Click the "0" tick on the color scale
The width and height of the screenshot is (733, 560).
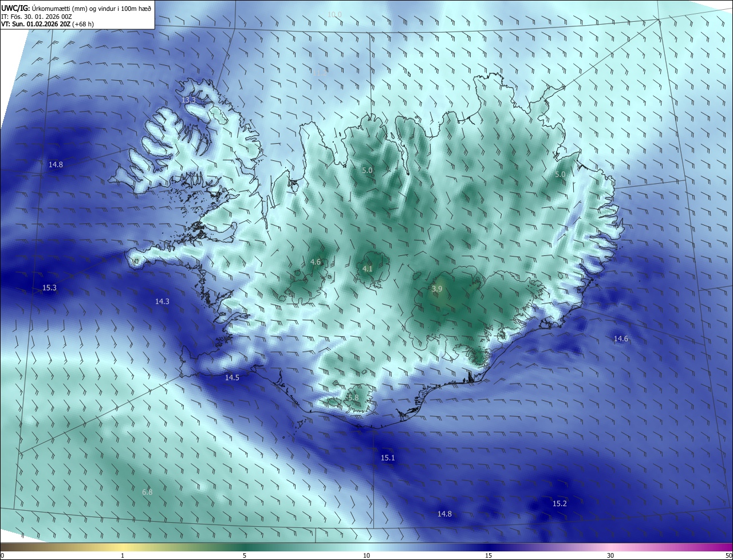(3, 555)
